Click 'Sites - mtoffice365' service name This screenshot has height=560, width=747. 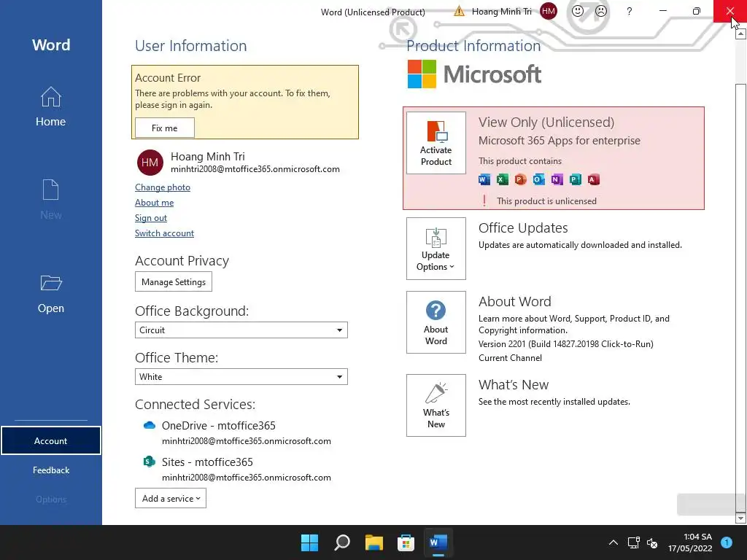[207, 462]
